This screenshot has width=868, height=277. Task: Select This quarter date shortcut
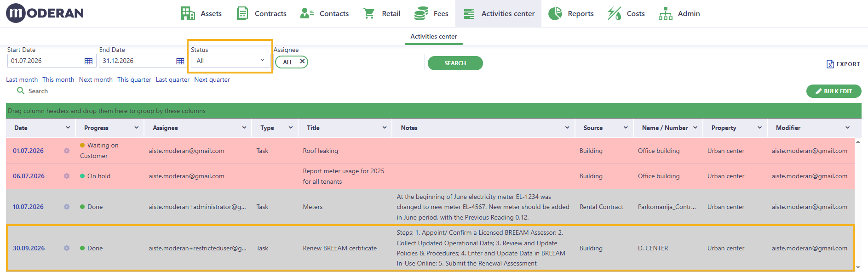[134, 79]
